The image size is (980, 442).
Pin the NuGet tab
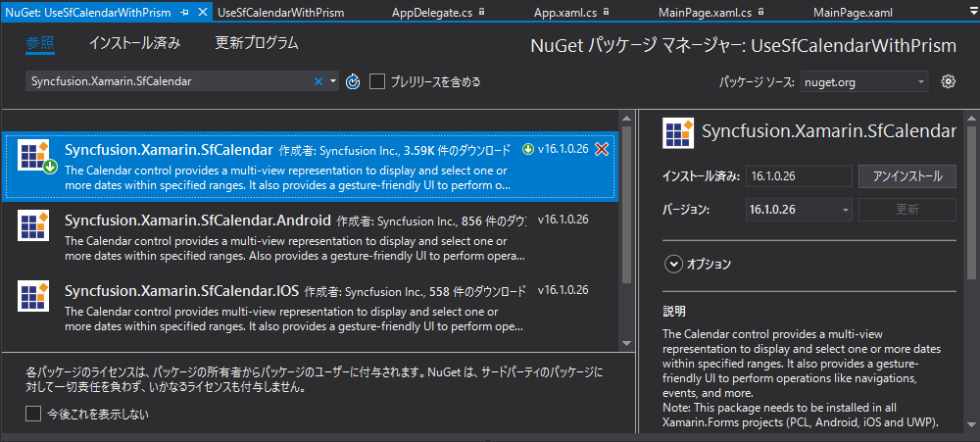pos(185,13)
